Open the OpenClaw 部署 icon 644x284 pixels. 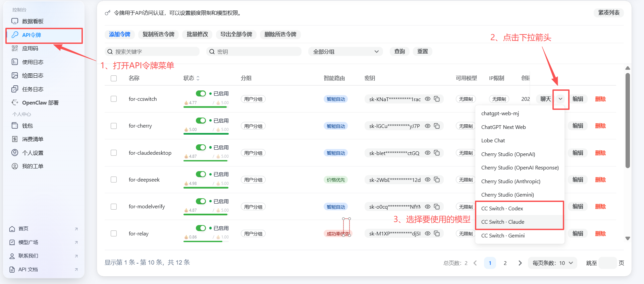15,102
